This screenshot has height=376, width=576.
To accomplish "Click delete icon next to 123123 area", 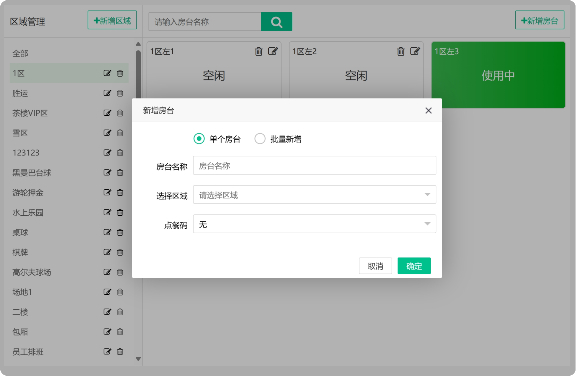I will tap(120, 152).
